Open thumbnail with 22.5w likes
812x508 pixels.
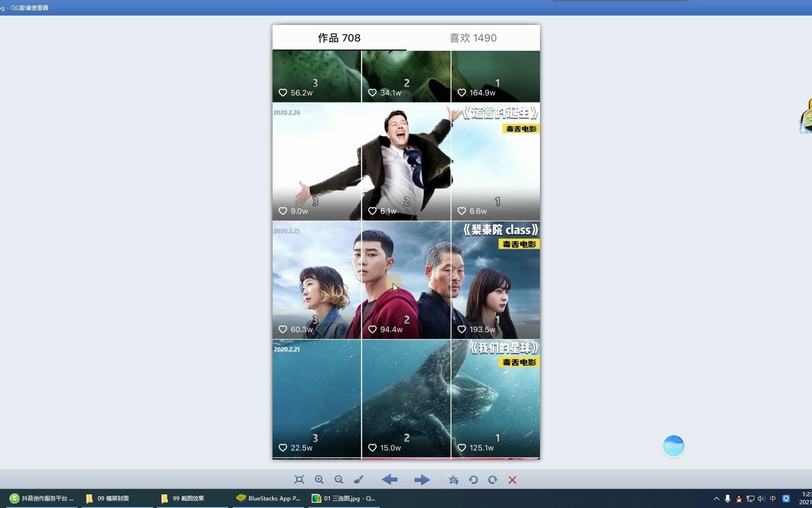tap(317, 398)
